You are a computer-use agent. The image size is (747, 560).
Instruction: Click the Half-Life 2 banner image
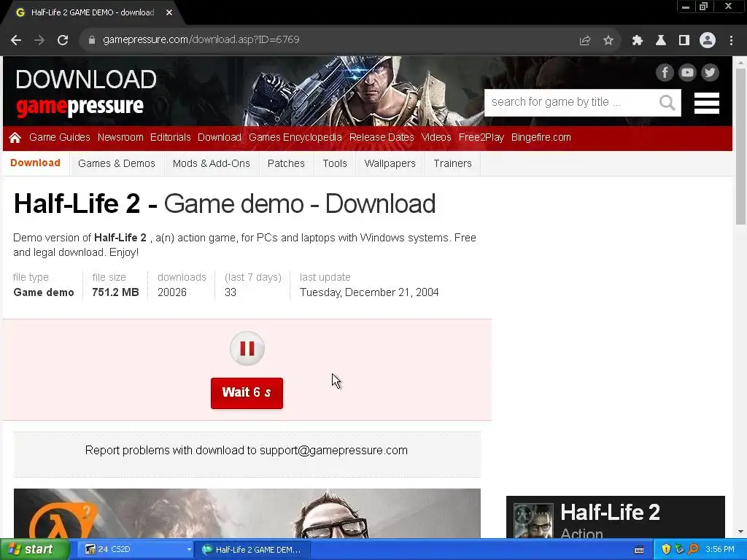click(247, 513)
